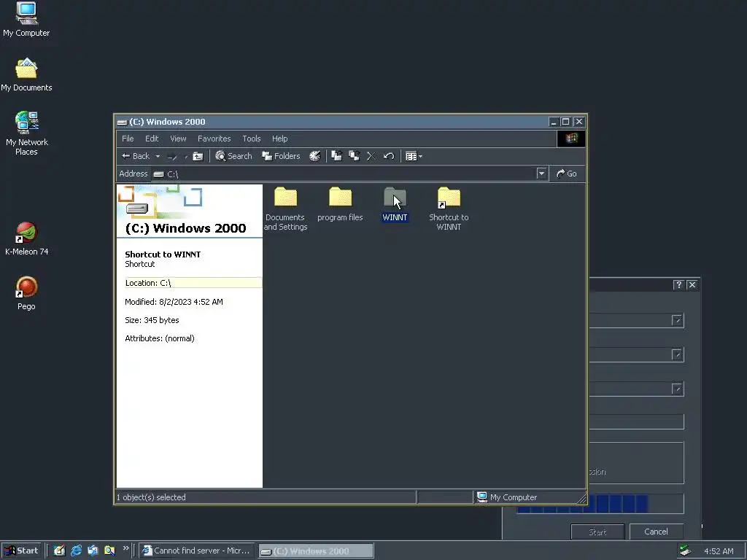
Task: Click the Show Desktop quick launch icon
Action: (x=59, y=551)
